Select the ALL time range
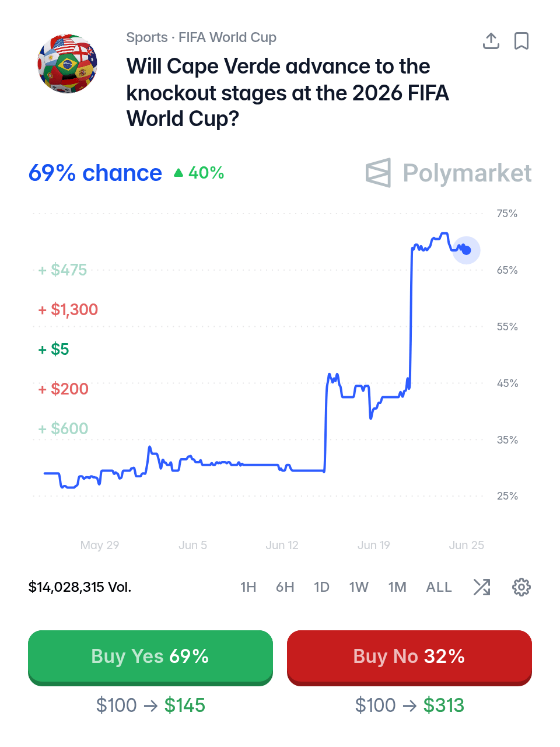The height and width of the screenshot is (747, 560). 439,587
